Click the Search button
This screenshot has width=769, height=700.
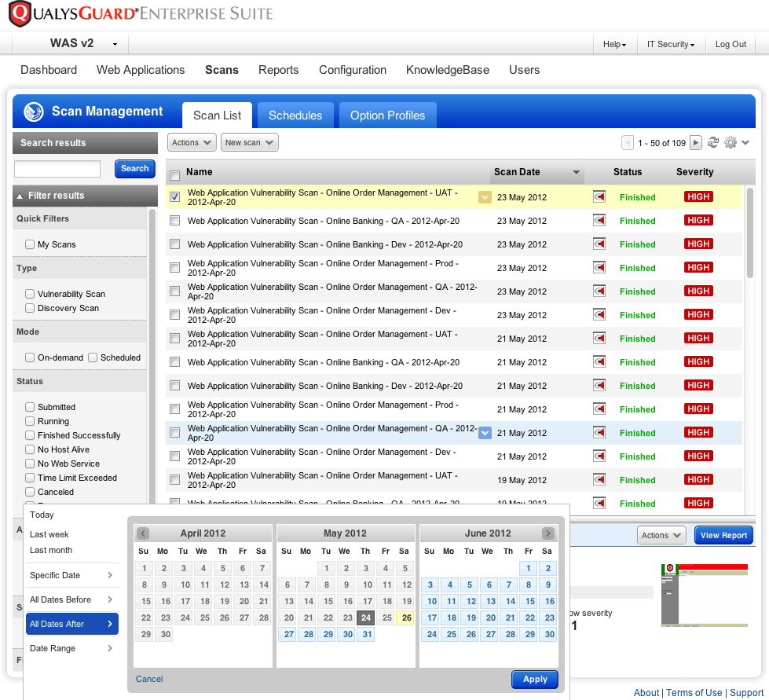135,168
